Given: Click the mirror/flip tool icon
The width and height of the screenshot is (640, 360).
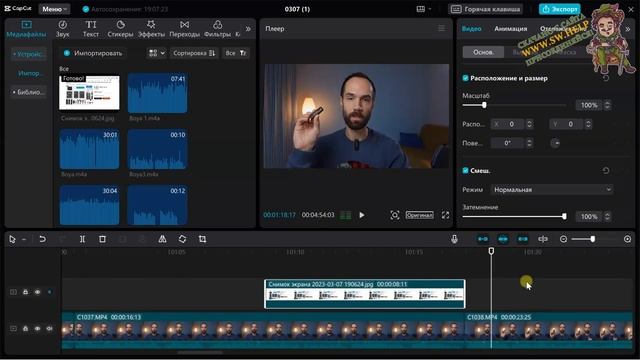Looking at the screenshot, I should point(162,239).
